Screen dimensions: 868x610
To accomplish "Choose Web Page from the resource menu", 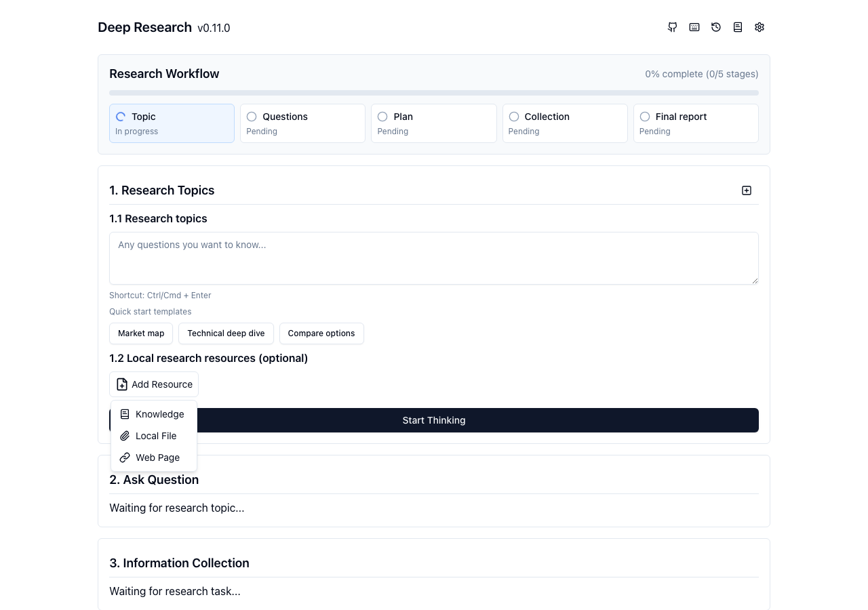I will click(154, 457).
